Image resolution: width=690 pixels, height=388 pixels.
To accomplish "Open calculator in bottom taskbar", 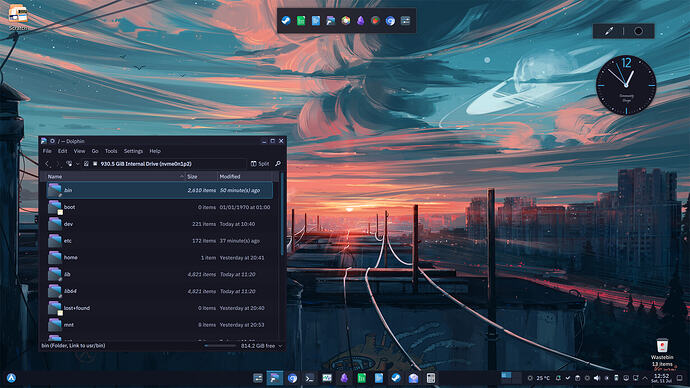I will click(431, 378).
